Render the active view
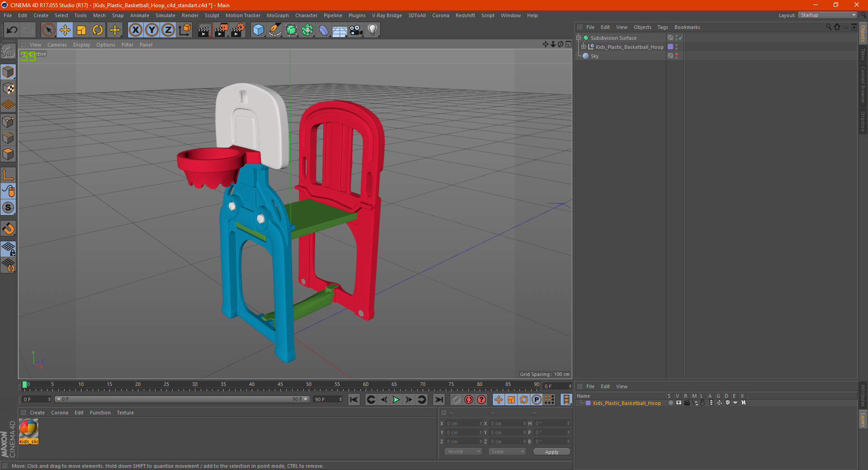This screenshot has height=470, width=868. coord(204,30)
